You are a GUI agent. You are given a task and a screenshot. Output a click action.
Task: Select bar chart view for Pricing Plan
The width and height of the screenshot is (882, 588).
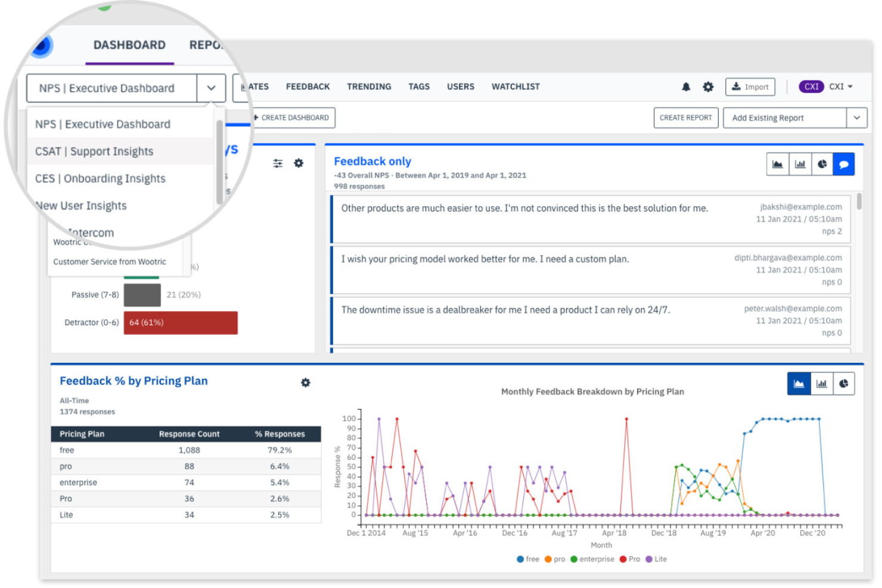pos(821,384)
